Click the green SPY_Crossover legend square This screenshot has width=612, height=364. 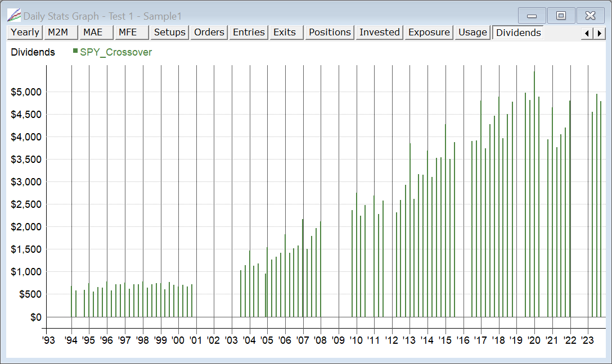coord(75,51)
